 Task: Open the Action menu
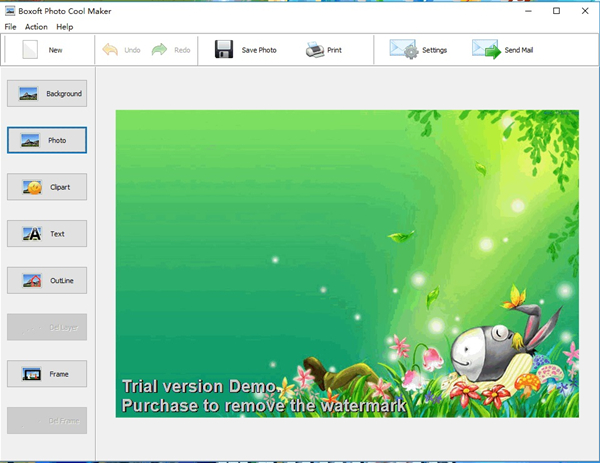tap(36, 27)
